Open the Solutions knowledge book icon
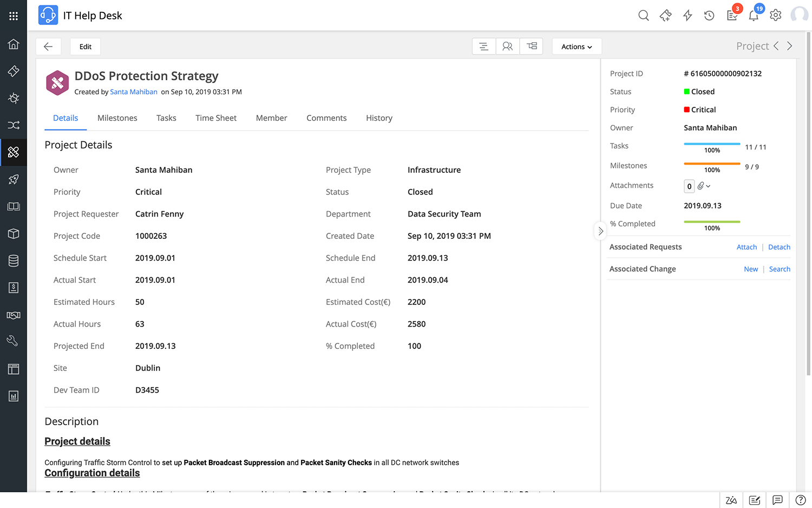The height and width of the screenshot is (508, 812). [14, 206]
